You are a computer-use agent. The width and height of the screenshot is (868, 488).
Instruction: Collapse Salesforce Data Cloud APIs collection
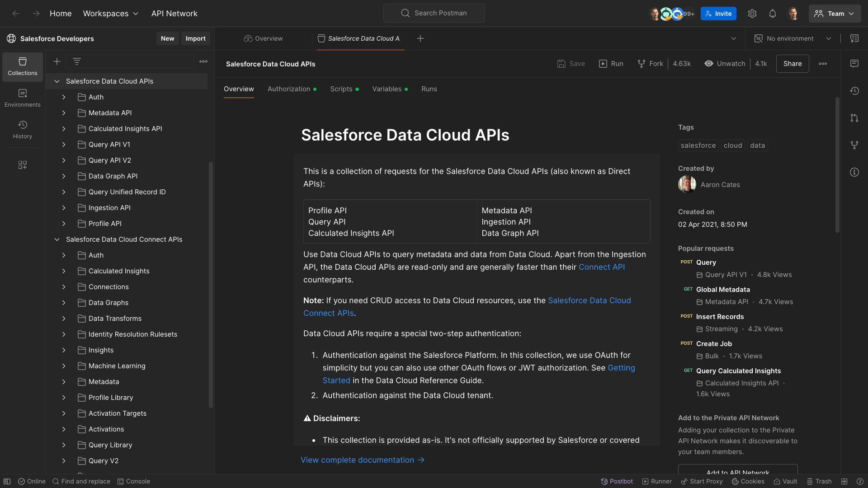[57, 81]
